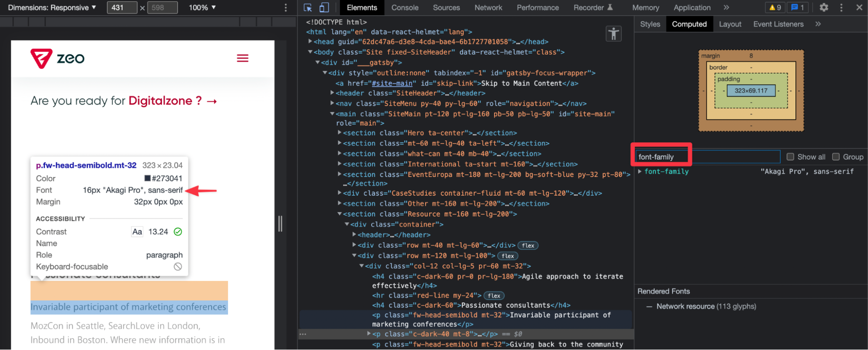Click the box model content size 323×69.117
The height and width of the screenshot is (350, 868).
pos(751,90)
